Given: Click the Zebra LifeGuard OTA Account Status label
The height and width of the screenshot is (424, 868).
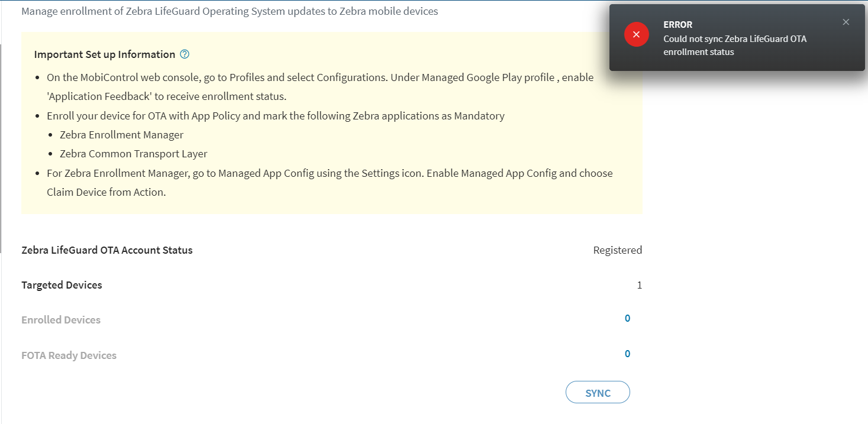Looking at the screenshot, I should pyautogui.click(x=107, y=250).
